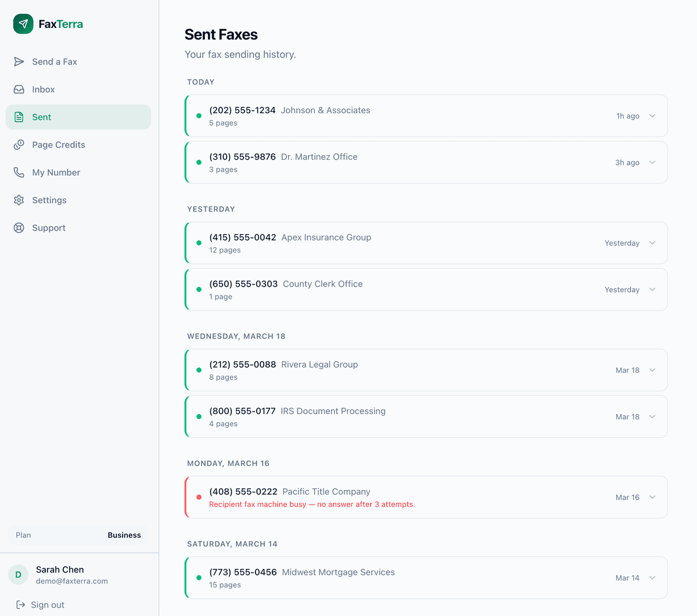Click the Page Credits icon
This screenshot has width=697, height=616.
click(x=19, y=145)
